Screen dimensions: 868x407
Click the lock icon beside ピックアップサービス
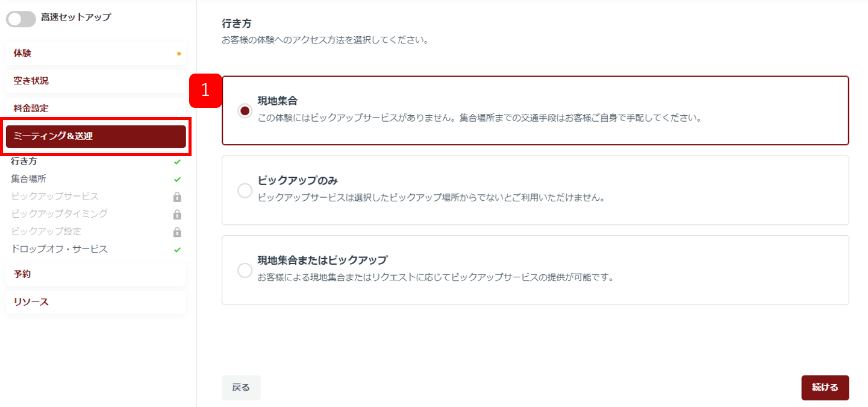pyautogui.click(x=177, y=197)
